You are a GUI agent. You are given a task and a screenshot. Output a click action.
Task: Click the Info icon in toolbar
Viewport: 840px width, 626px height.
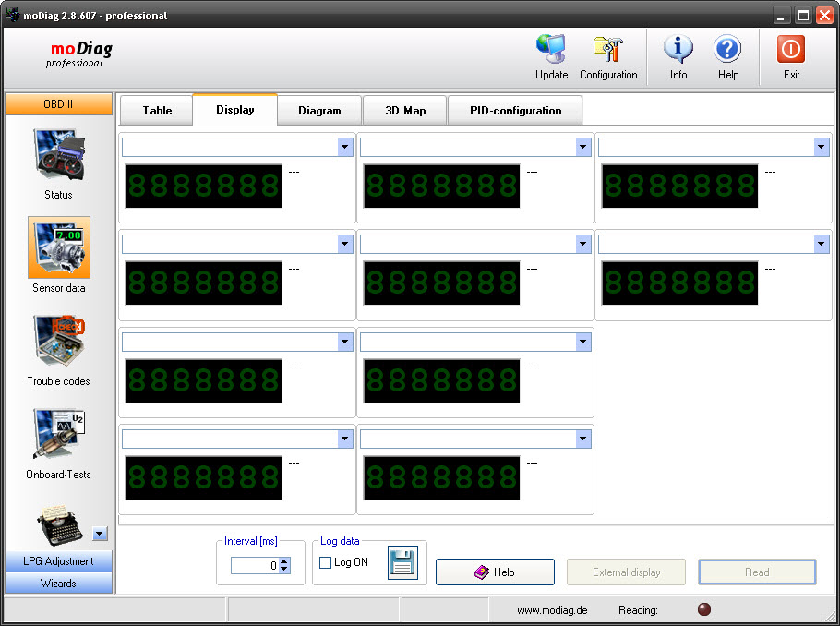tap(678, 51)
